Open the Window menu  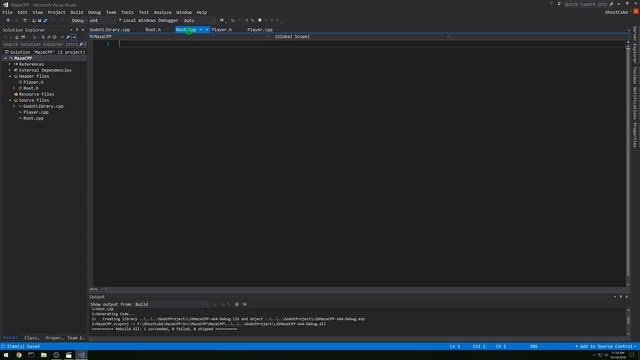point(184,12)
